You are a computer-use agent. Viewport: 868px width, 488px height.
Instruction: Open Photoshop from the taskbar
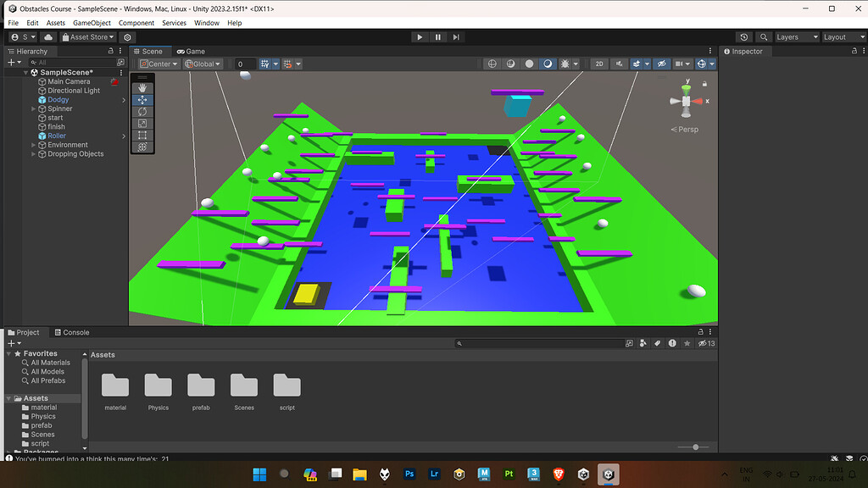[409, 474]
